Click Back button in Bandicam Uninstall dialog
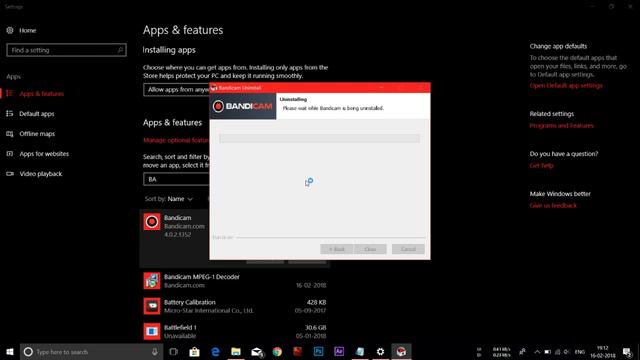 (337, 249)
